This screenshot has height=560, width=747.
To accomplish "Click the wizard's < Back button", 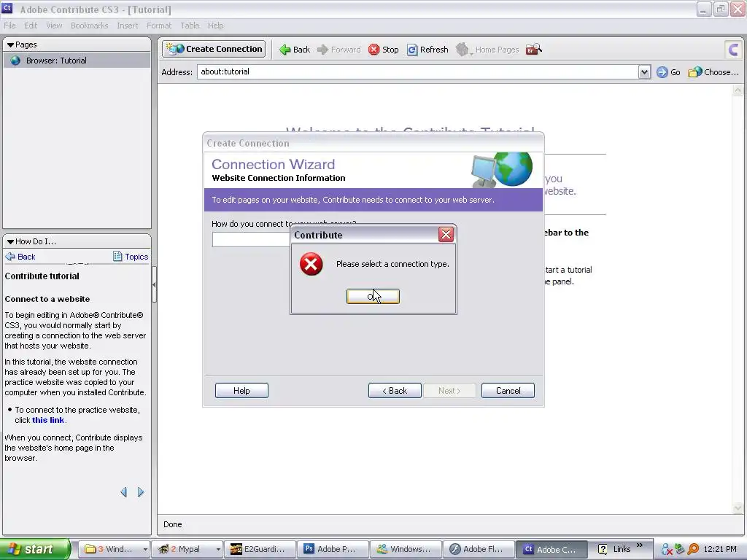I will 395,391.
